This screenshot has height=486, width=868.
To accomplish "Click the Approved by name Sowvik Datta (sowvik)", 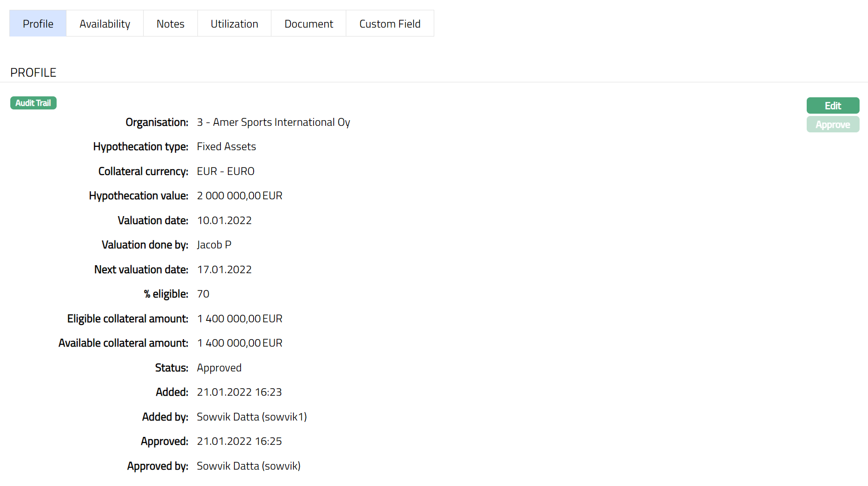I will click(x=248, y=466).
